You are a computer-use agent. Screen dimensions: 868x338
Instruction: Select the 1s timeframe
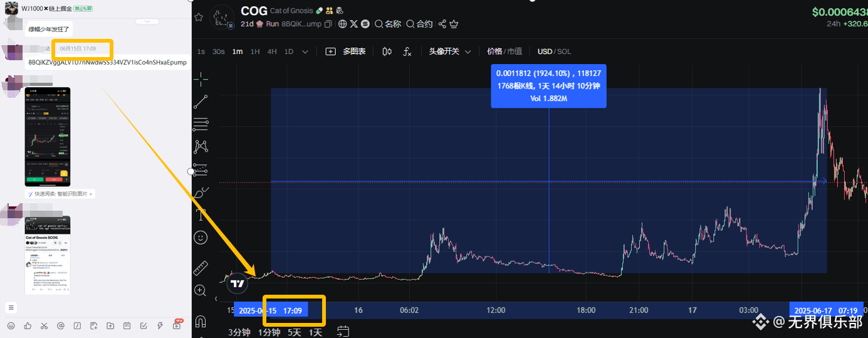pos(201,51)
